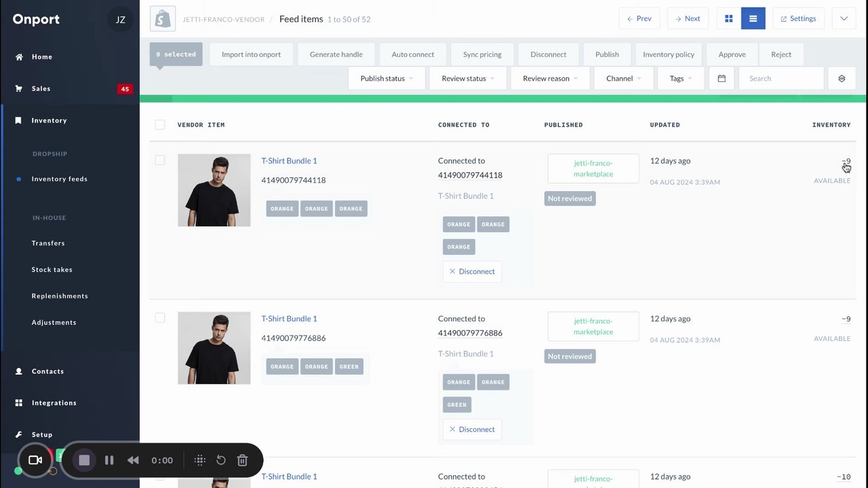The image size is (868, 488).
Task: Switch to list view layout
Action: tap(753, 18)
